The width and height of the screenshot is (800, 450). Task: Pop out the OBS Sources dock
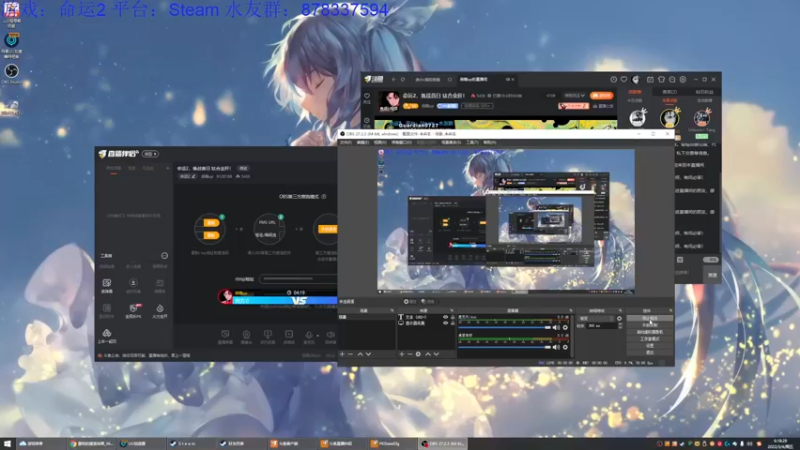click(452, 310)
